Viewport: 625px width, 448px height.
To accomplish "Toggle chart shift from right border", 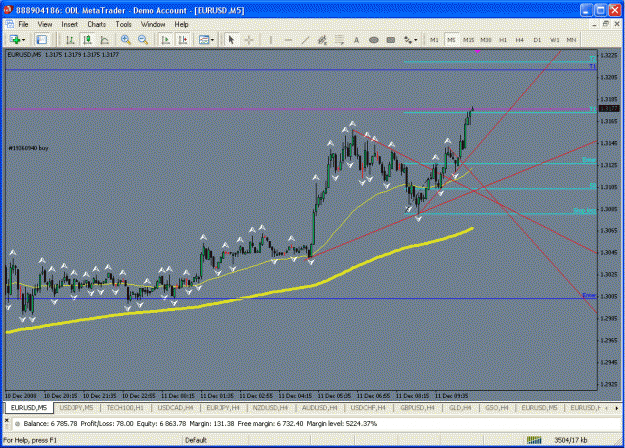I will pyautogui.click(x=183, y=40).
